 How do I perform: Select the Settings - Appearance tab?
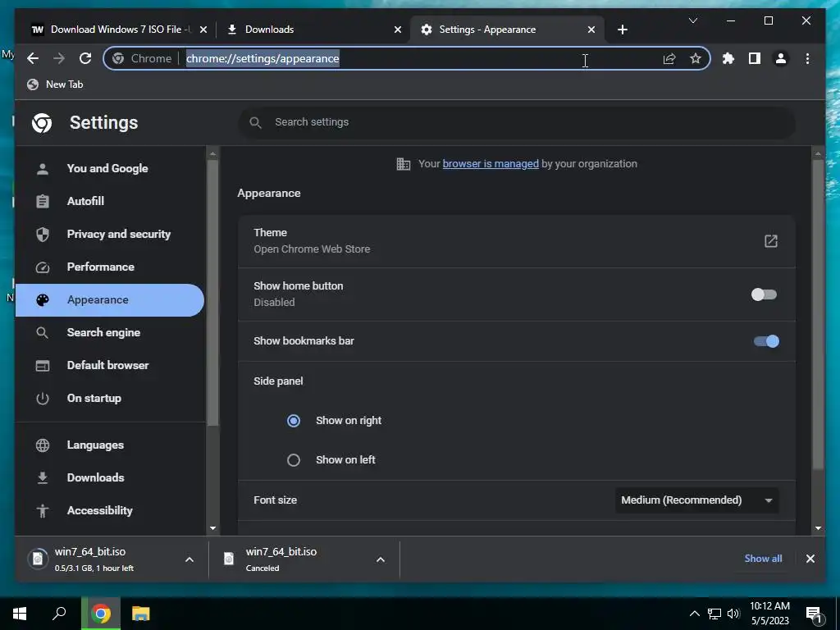point(507,30)
